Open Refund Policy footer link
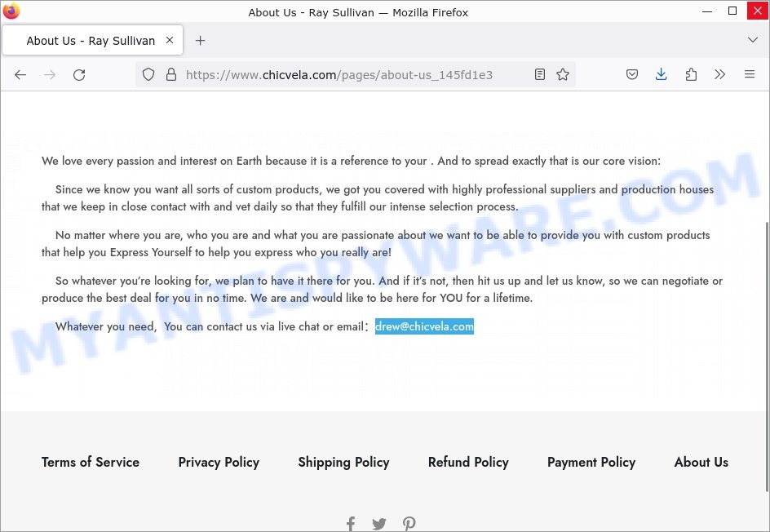The height and width of the screenshot is (532, 770). [468, 463]
